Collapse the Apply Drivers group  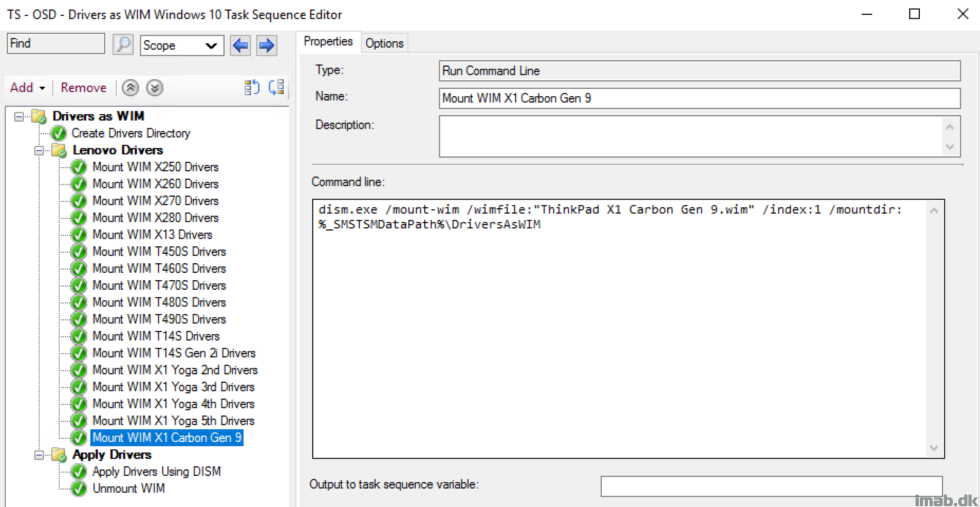click(x=39, y=455)
